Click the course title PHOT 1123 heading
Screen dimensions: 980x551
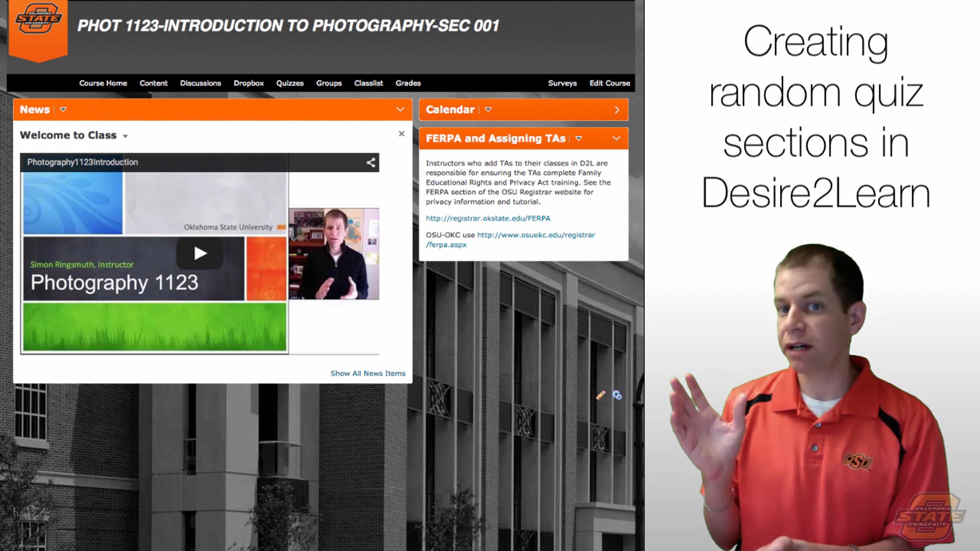point(288,26)
